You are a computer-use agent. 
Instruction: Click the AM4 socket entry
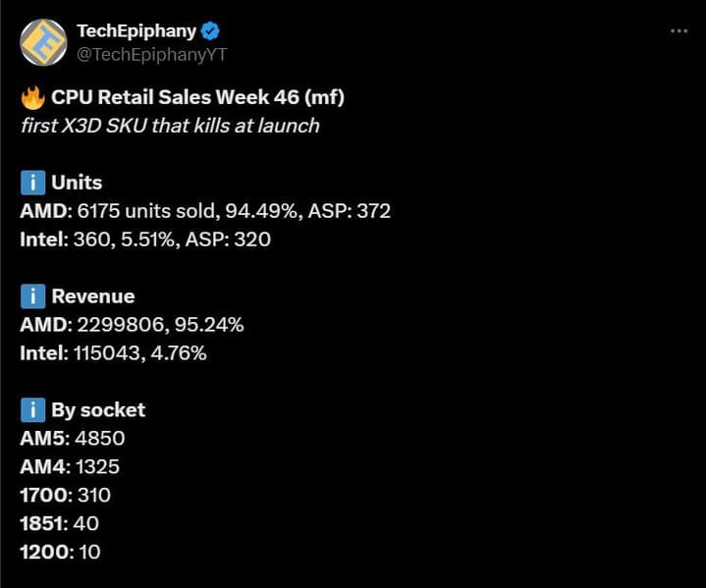(72, 466)
